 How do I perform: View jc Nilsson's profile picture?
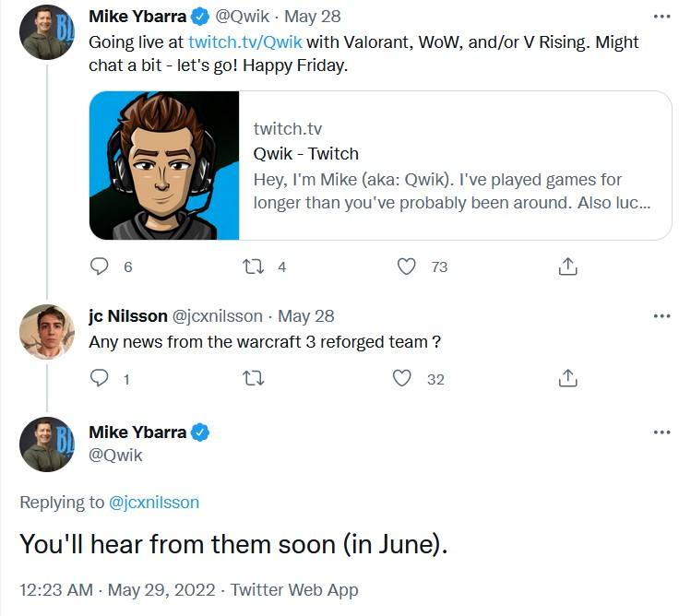[x=47, y=332]
